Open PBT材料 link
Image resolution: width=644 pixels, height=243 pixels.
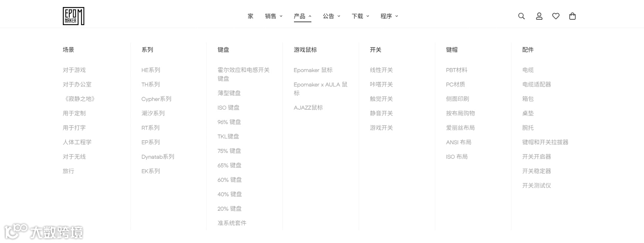tap(456, 70)
